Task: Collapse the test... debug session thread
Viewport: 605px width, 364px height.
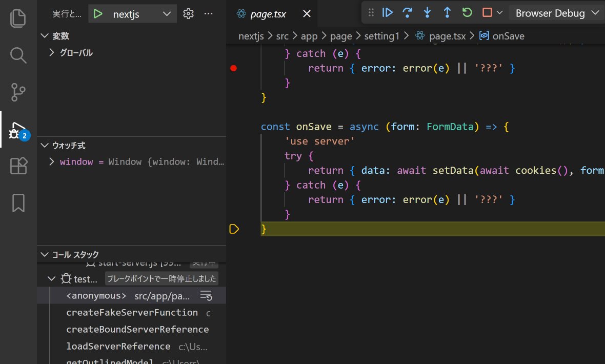Action: pyautogui.click(x=51, y=279)
